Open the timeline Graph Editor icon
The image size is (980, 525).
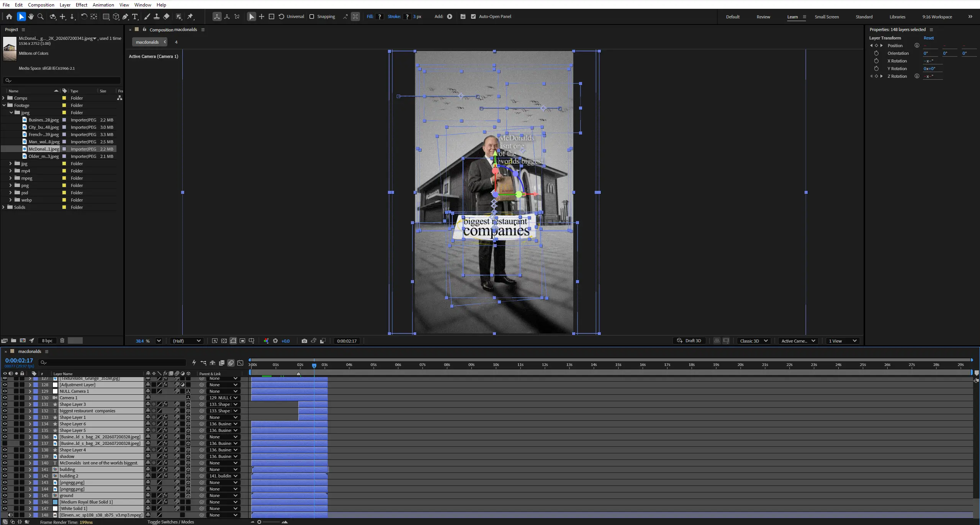point(241,363)
